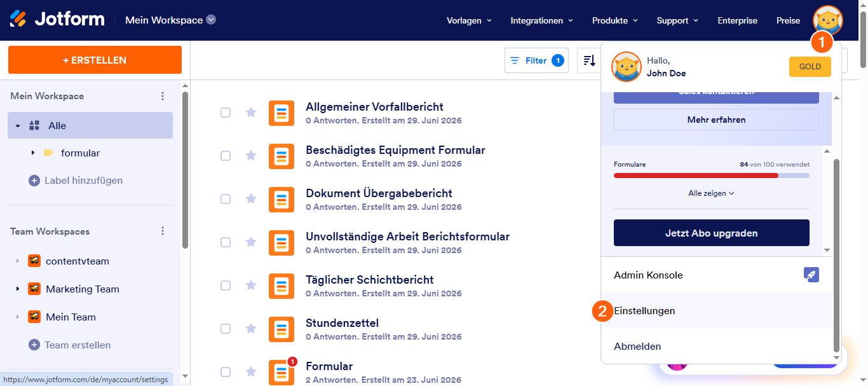The image size is (868, 386).
Task: Tick the Beschädigtes Equipment Formular checkbox
Action: (x=226, y=156)
